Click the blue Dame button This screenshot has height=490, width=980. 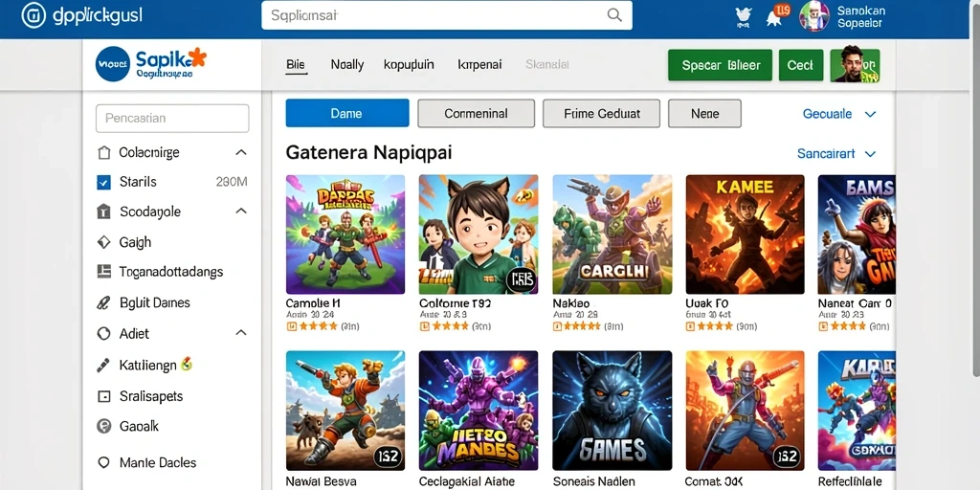click(346, 113)
